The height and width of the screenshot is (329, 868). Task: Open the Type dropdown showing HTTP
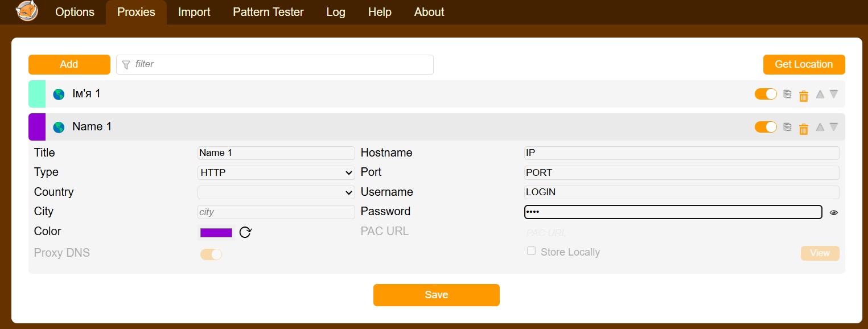(276, 172)
